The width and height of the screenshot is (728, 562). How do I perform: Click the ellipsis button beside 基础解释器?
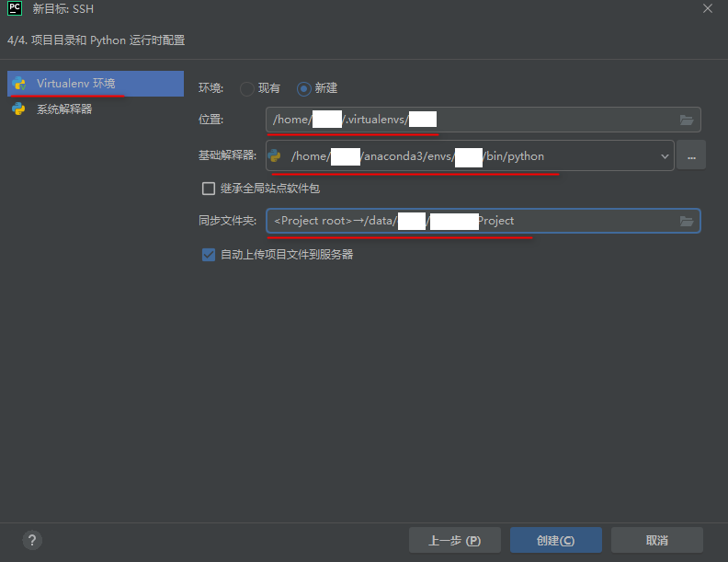(691, 155)
